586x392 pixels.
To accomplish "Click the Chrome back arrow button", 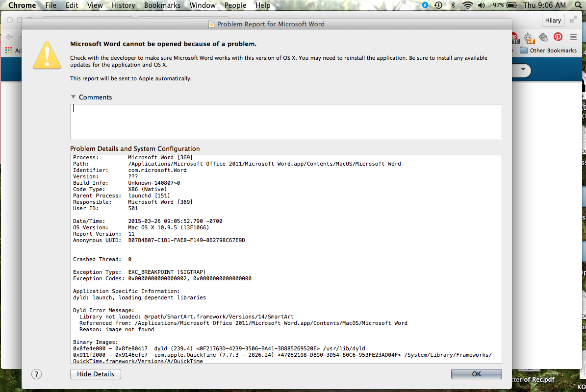I will (10, 37).
